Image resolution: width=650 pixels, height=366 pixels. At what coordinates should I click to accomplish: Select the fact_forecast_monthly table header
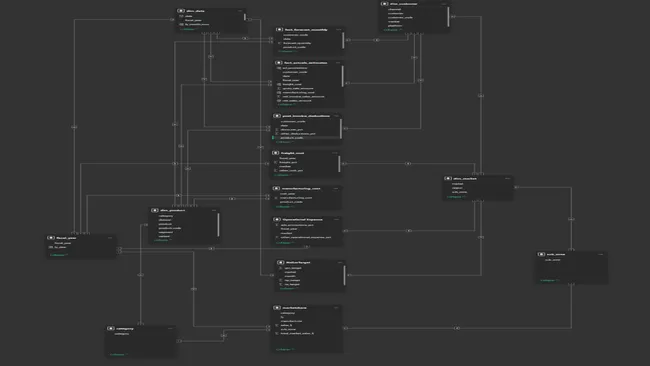pyautogui.click(x=309, y=30)
